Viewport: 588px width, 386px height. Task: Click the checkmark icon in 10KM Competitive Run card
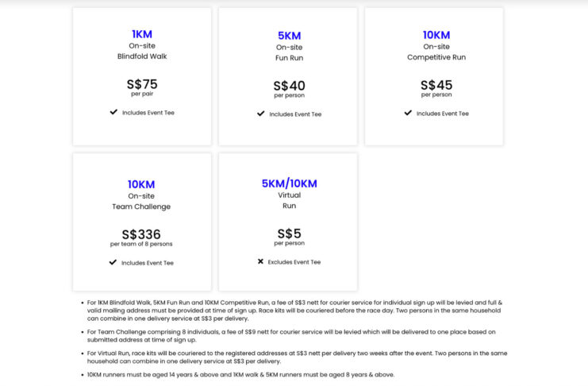408,113
